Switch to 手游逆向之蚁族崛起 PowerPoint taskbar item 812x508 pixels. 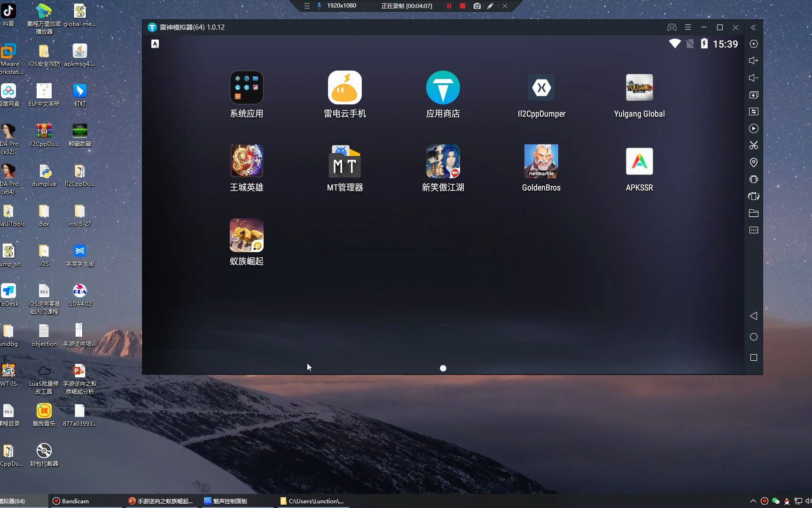point(161,501)
